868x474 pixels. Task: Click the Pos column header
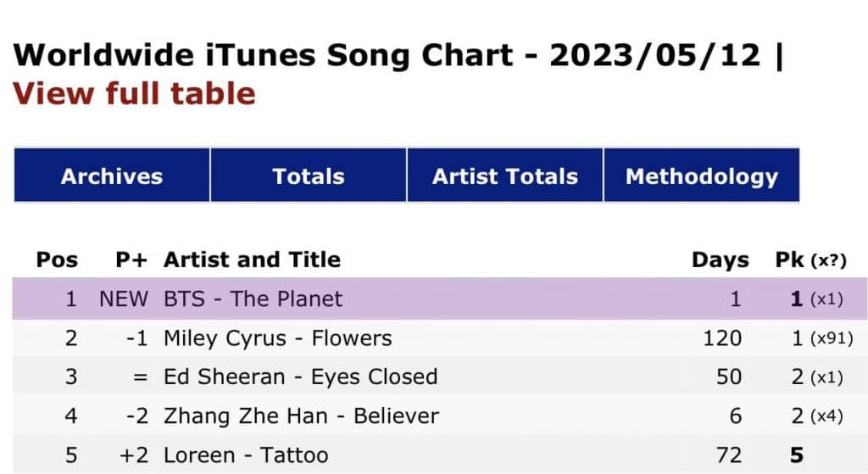tap(57, 259)
